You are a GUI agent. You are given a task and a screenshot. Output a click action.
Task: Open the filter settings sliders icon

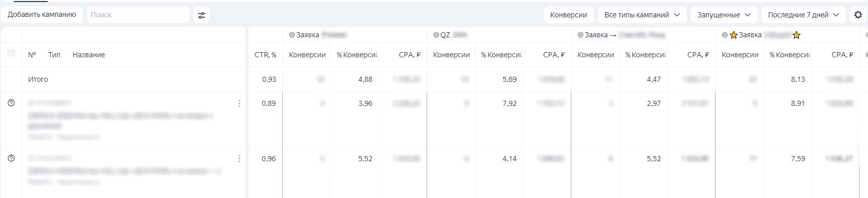click(x=202, y=15)
